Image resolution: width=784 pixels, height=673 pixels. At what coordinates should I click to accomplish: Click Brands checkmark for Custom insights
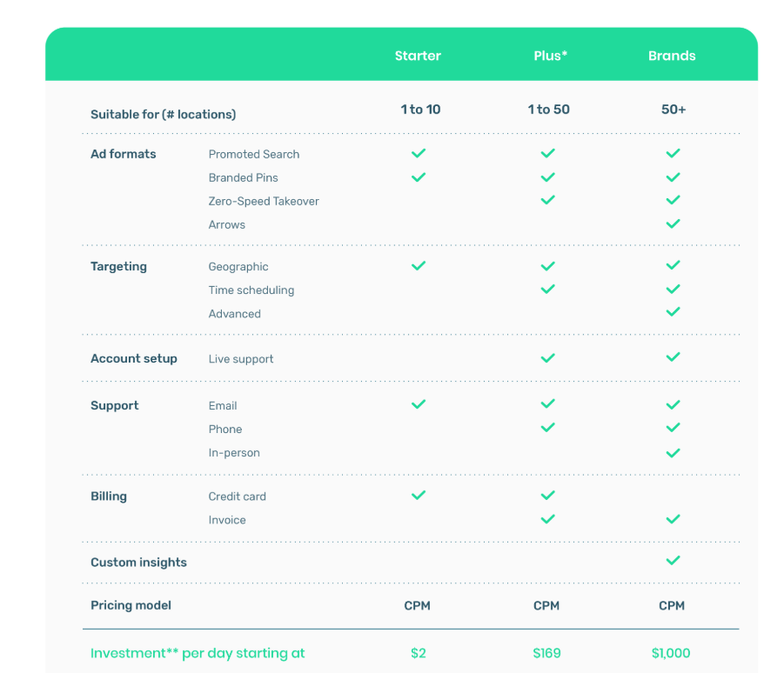click(x=672, y=561)
